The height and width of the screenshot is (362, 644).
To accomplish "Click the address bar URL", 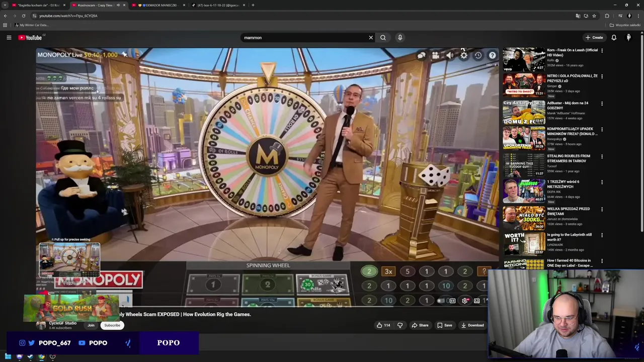I will click(x=68, y=16).
